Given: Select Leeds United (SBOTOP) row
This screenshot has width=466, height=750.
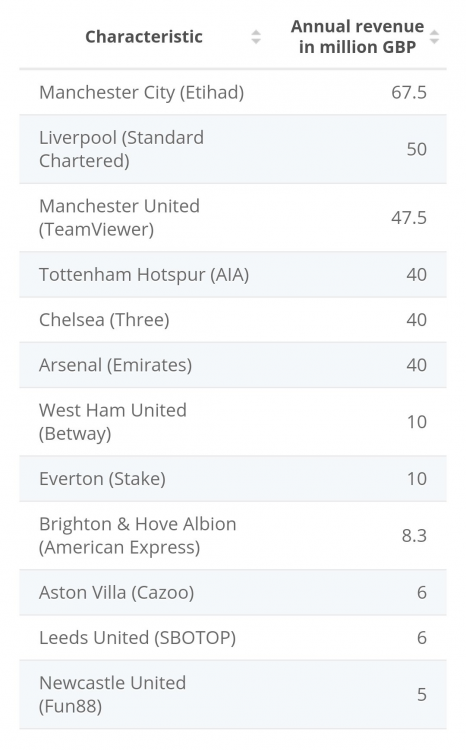Looking at the screenshot, I should (233, 638).
